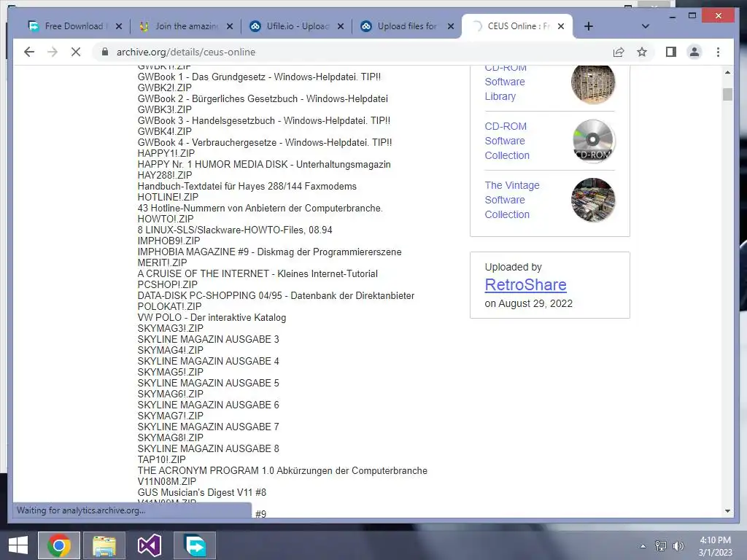Bookmark this page with star icon
747x560 pixels.
point(642,52)
